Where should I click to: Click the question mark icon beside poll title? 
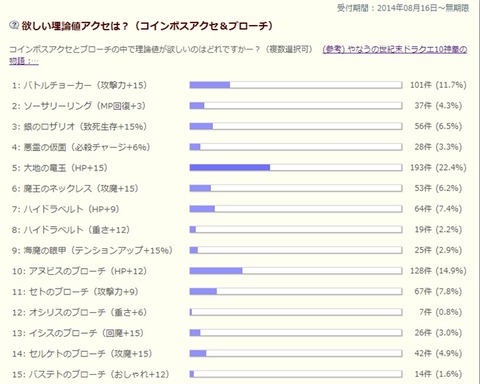[14, 25]
